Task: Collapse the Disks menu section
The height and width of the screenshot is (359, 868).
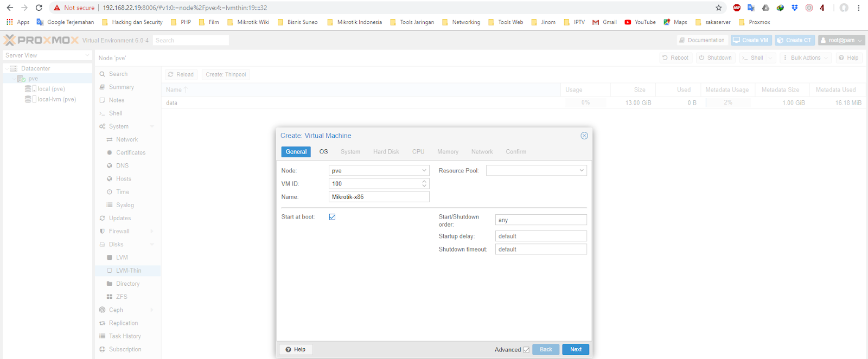Action: point(152,245)
